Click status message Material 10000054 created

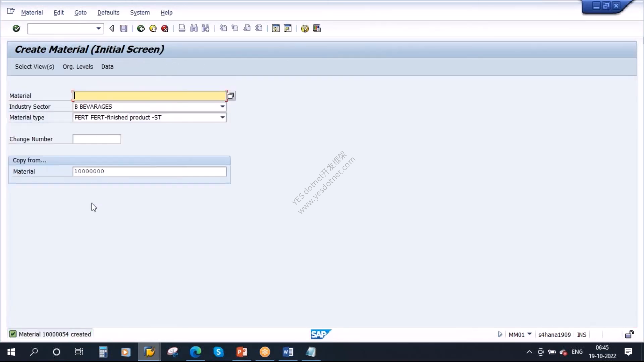point(55,334)
